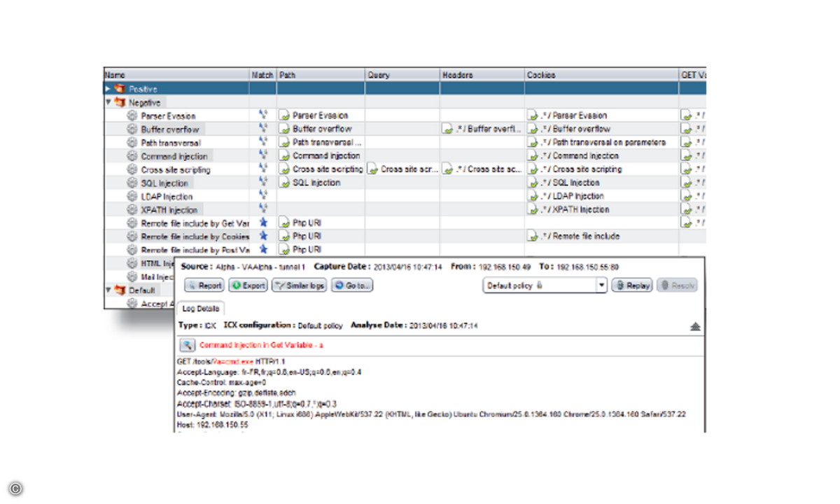Click the Report button

[204, 286]
